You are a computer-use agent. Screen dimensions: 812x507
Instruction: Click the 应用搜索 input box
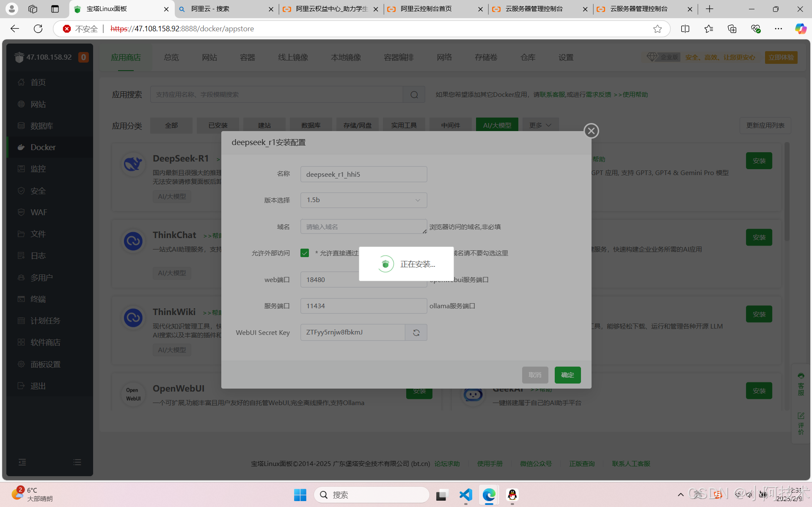click(x=277, y=95)
